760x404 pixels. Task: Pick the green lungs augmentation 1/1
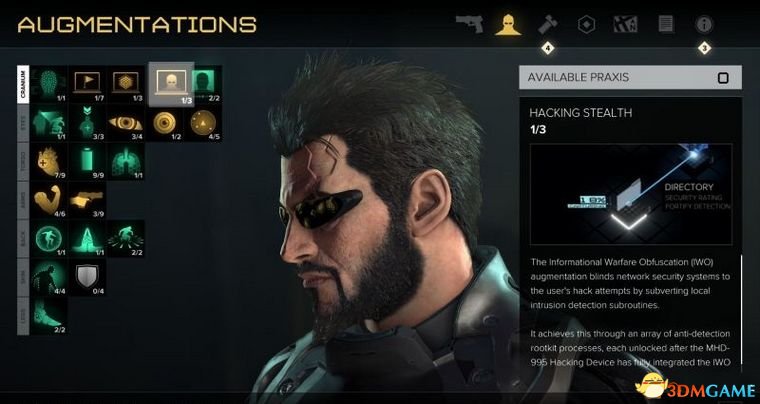click(126, 162)
